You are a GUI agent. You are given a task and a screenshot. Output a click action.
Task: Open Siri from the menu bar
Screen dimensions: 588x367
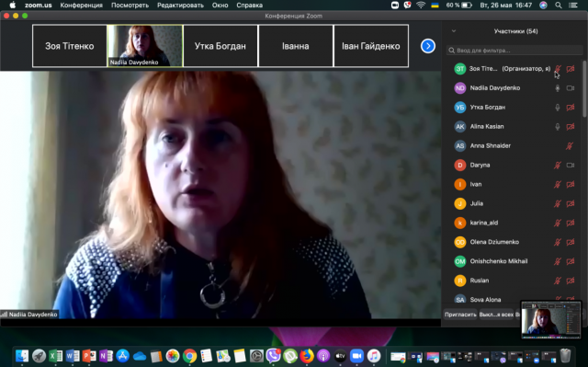tap(543, 6)
